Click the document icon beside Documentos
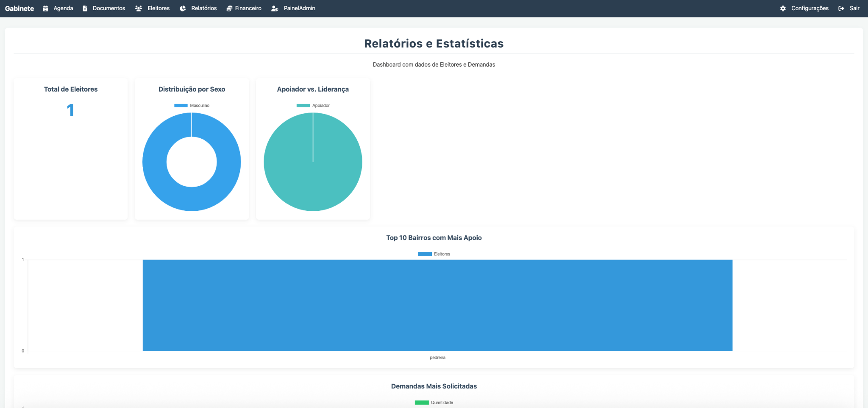This screenshot has height=408, width=868. tap(85, 8)
